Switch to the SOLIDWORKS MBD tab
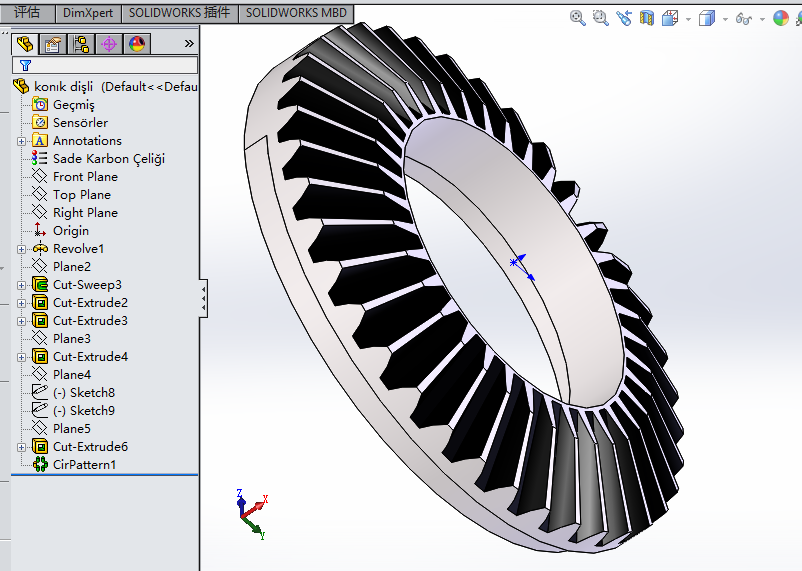The image size is (802, 571). pyautogui.click(x=296, y=13)
